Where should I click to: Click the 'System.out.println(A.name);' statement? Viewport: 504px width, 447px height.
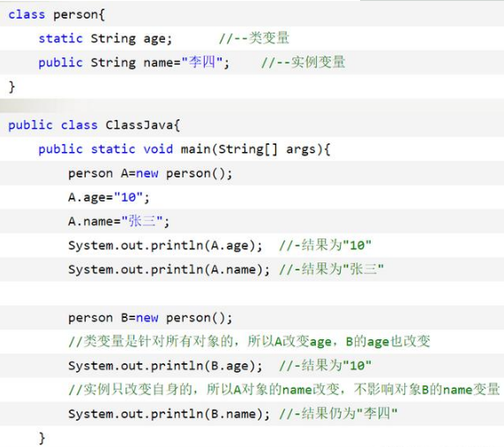pos(169,269)
